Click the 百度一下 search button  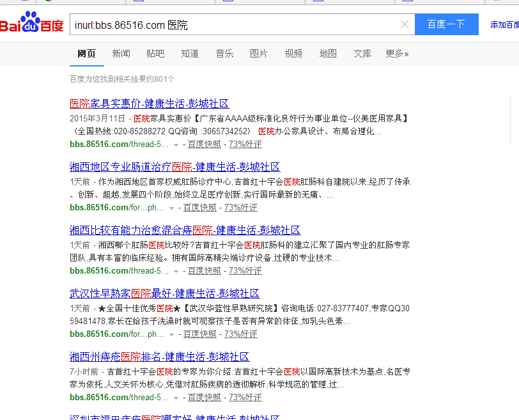click(446, 24)
